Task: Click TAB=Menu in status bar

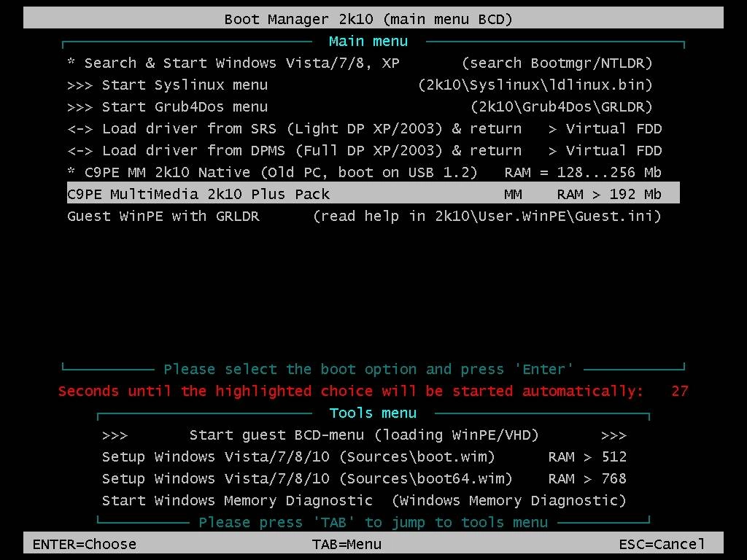Action: (347, 544)
